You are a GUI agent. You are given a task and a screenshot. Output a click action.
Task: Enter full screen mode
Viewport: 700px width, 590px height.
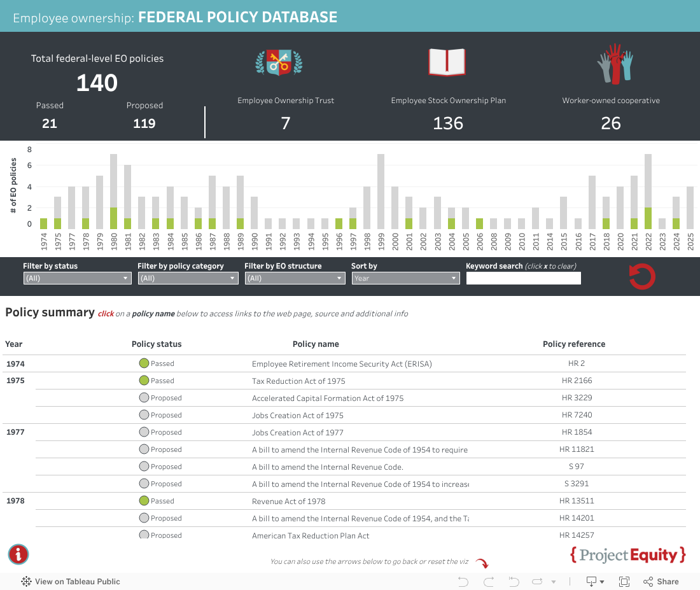624,581
